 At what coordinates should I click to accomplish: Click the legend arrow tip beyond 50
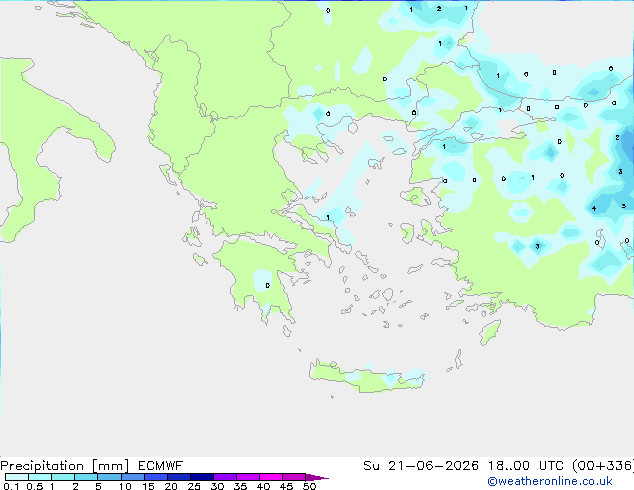click(x=317, y=477)
